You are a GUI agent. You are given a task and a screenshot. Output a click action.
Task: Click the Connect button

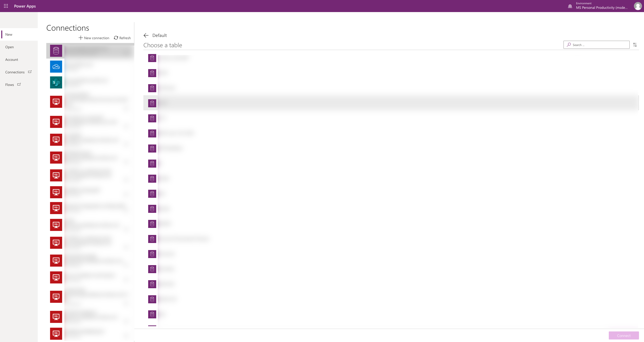(x=624, y=335)
